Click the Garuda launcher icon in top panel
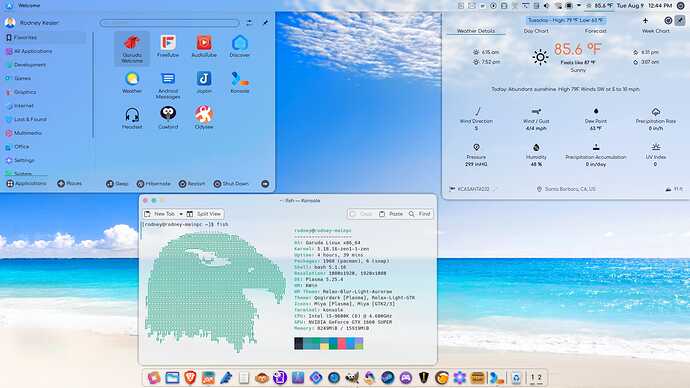Image resolution: width=690 pixels, height=388 pixels. (9, 6)
